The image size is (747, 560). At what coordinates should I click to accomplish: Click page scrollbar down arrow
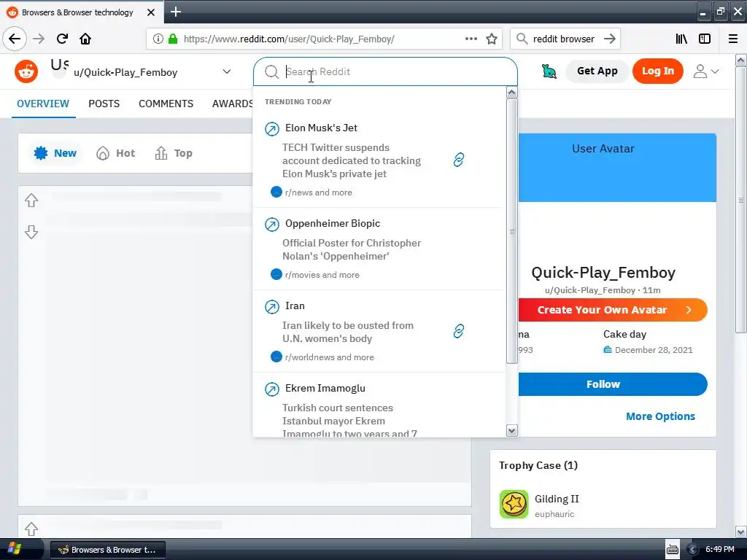(741, 532)
